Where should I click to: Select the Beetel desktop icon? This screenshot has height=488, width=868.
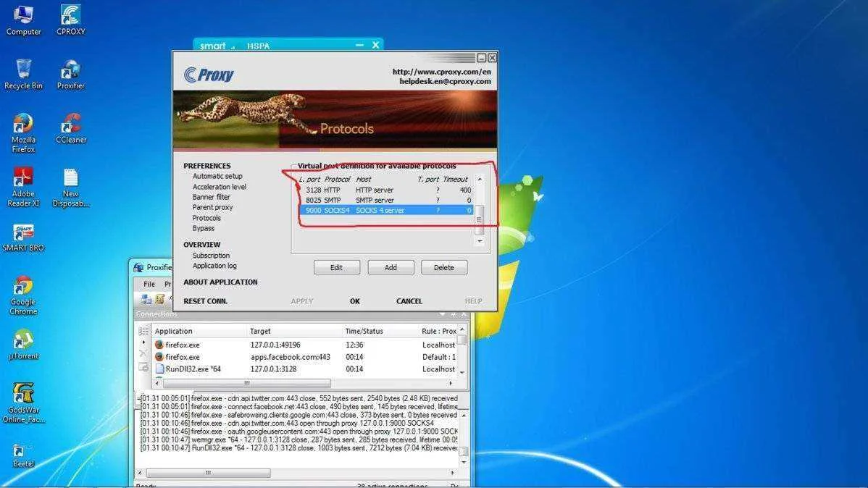23,456
